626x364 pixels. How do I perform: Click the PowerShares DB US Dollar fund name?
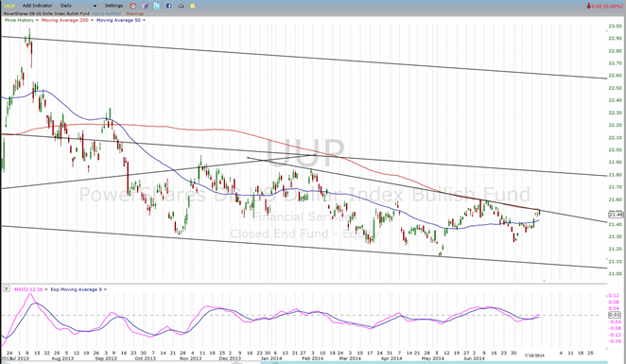point(46,13)
